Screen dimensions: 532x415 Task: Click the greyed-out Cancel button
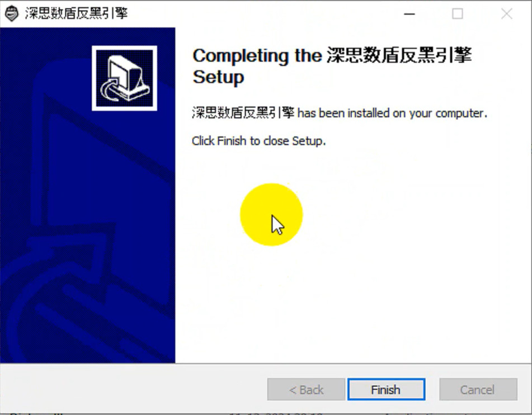coord(478,389)
